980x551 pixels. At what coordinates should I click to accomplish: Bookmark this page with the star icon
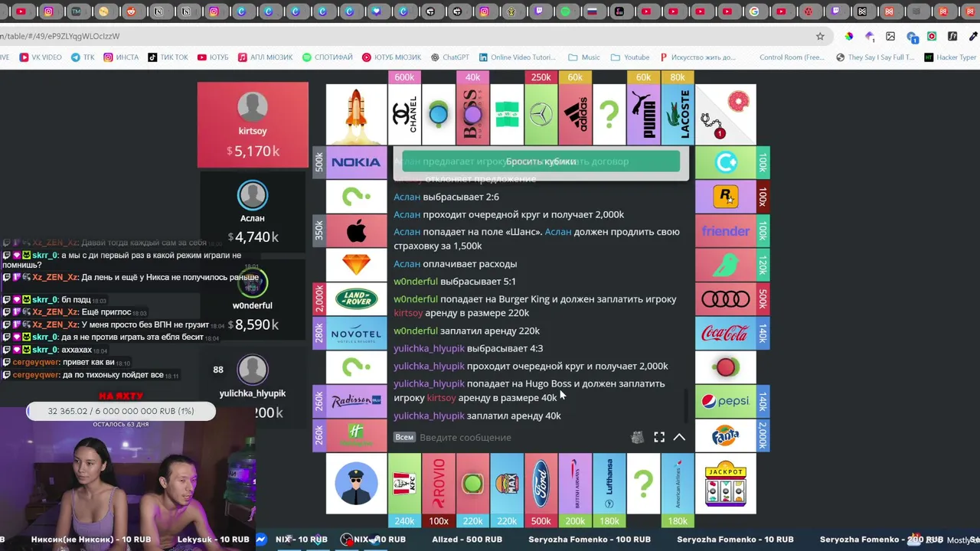coord(820,36)
